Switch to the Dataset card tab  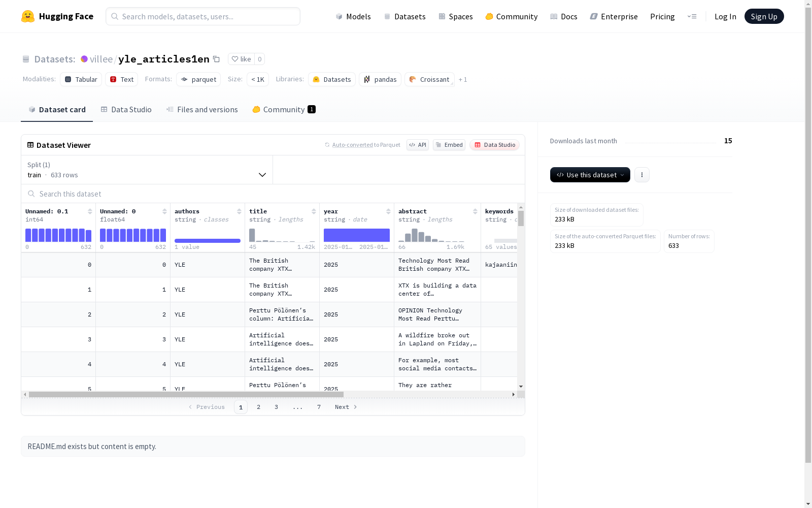[57, 110]
